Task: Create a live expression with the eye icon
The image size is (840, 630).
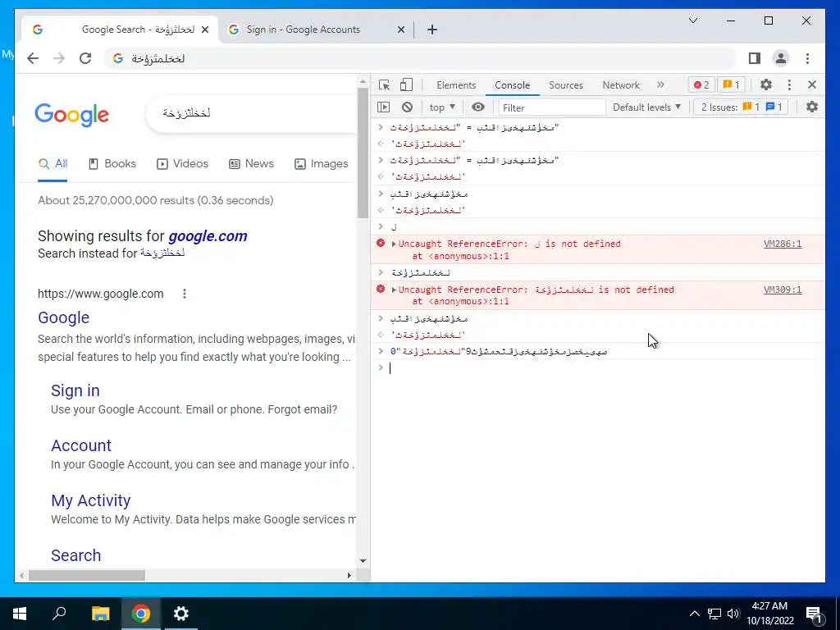Action: 478,107
